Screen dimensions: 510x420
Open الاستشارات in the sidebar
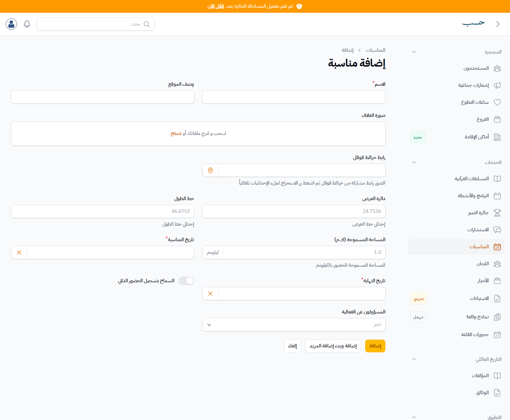point(456,230)
